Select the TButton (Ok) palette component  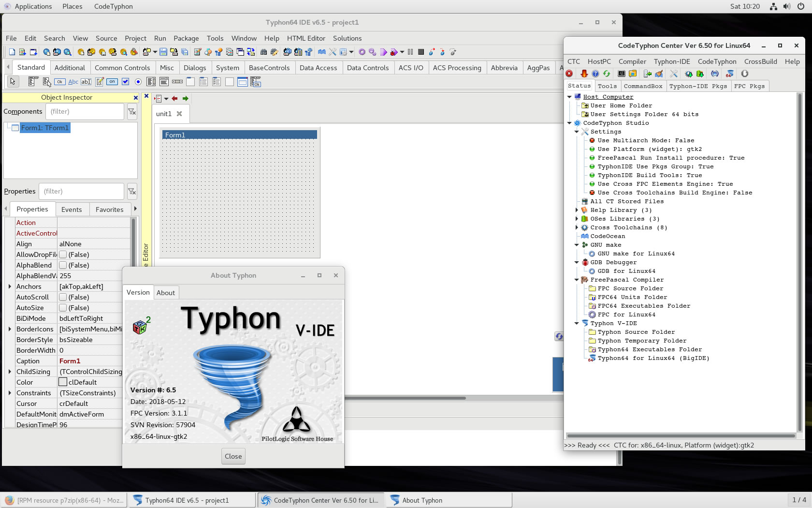(x=60, y=82)
